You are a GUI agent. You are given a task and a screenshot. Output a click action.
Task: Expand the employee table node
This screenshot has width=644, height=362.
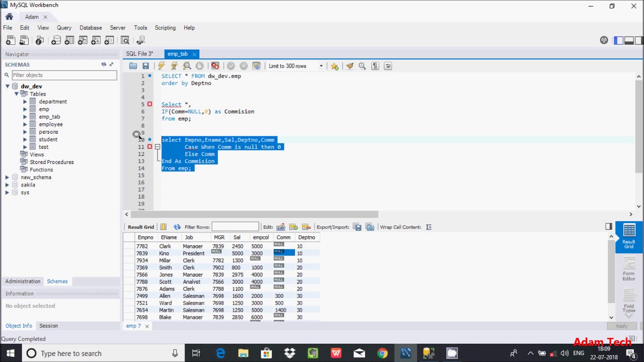click(25, 124)
